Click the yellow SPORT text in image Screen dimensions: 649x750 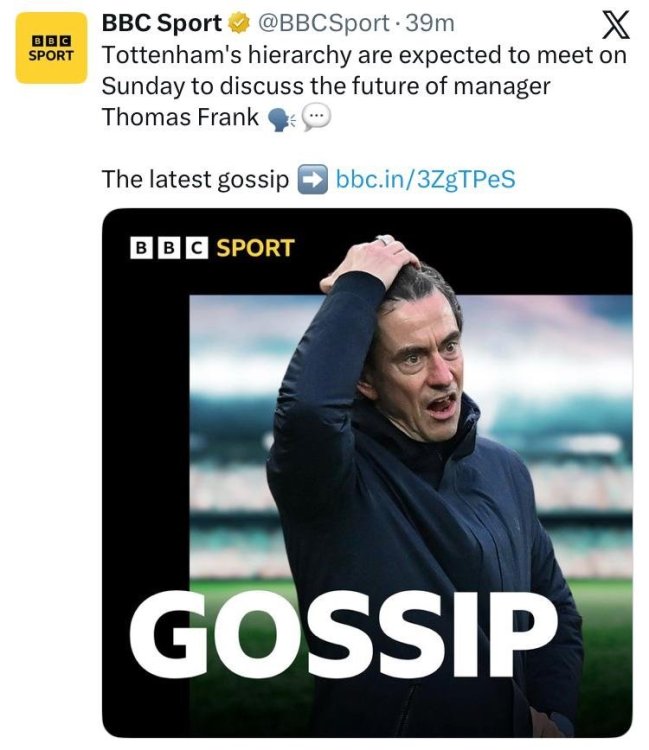click(x=255, y=246)
